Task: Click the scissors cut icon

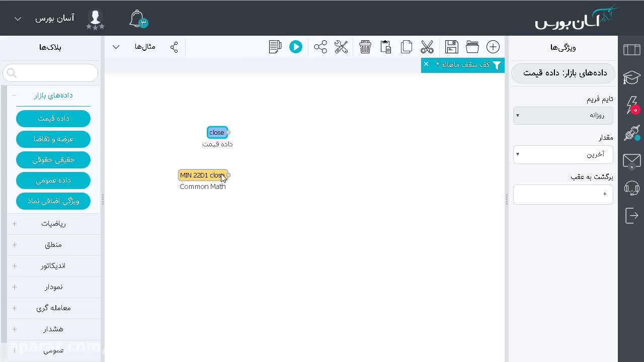Action: (427, 47)
